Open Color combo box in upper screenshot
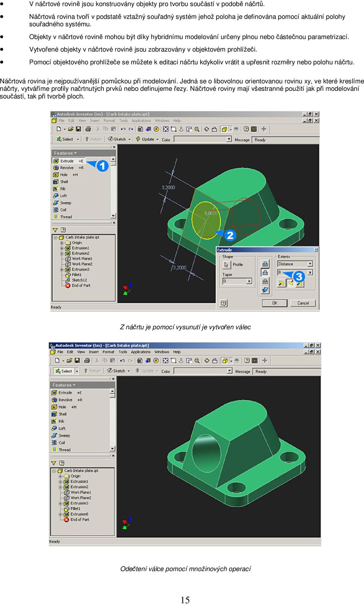The image size is (364, 604). (x=203, y=139)
